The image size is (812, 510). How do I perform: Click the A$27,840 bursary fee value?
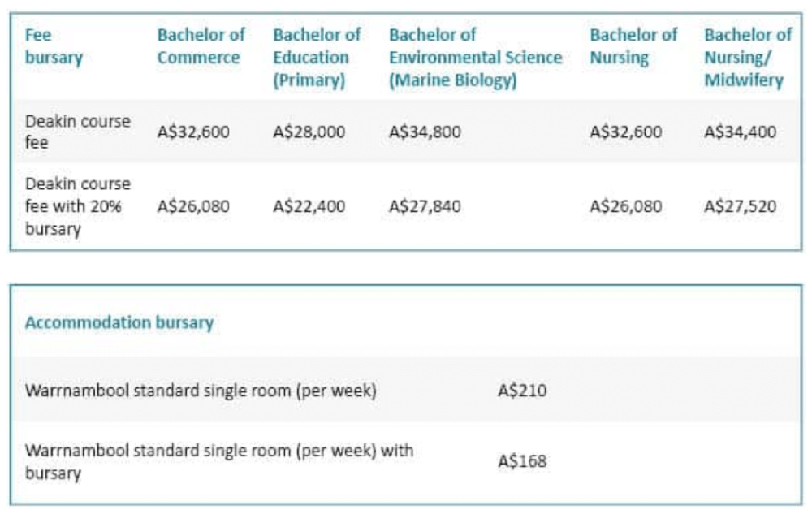coord(425,206)
